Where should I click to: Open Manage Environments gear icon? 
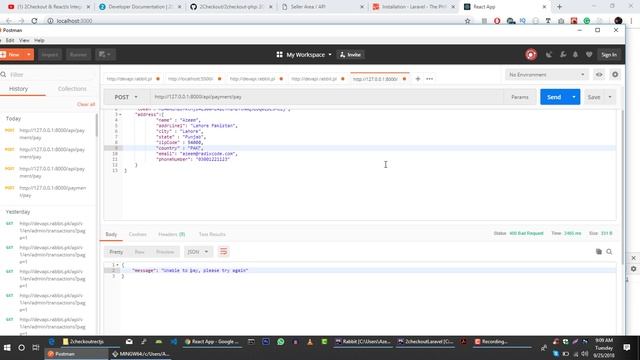[615, 75]
